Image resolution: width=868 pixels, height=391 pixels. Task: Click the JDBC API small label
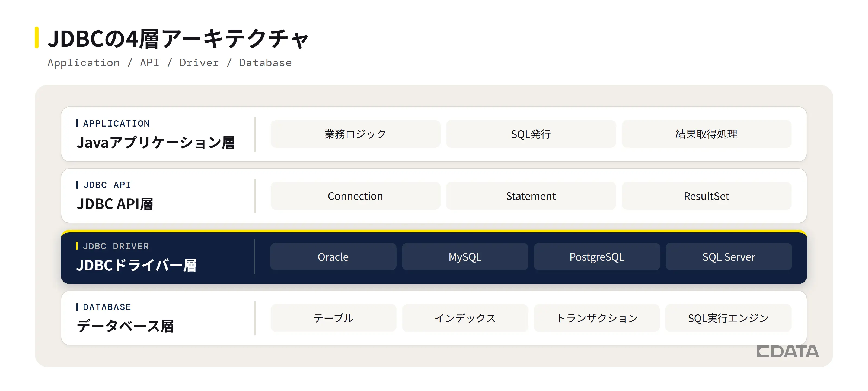(107, 185)
